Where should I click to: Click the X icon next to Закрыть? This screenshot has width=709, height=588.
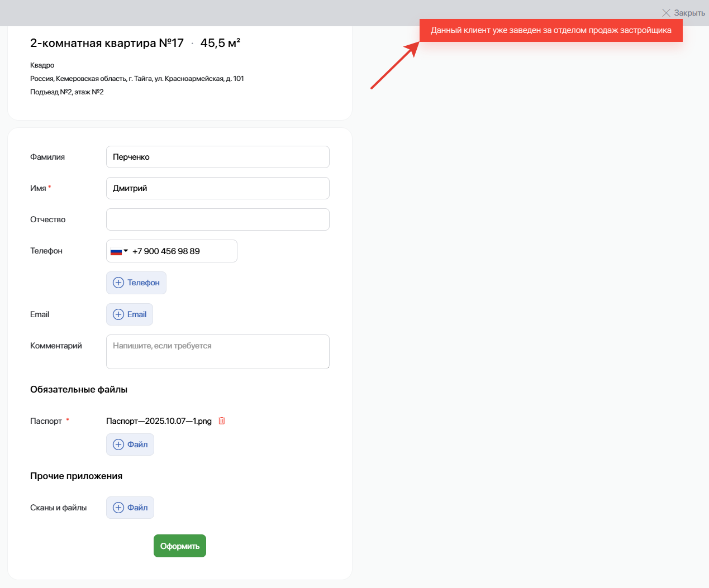666,13
